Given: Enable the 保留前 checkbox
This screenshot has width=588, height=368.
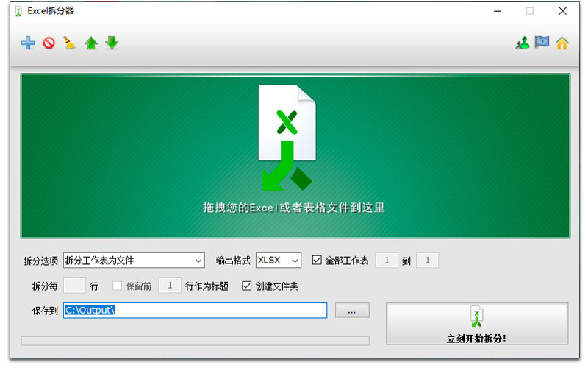Looking at the screenshot, I should (117, 286).
